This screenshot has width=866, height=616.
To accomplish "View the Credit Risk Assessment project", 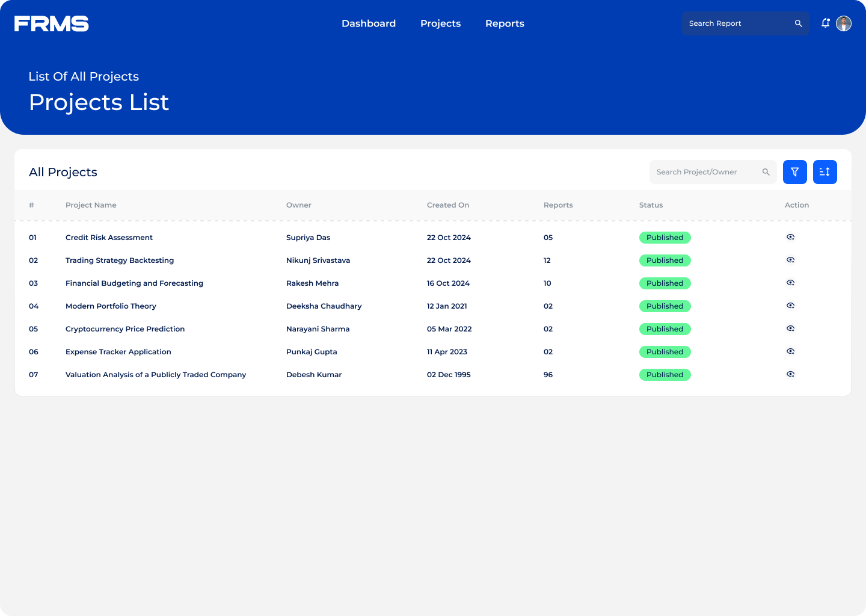I will pyautogui.click(x=790, y=237).
